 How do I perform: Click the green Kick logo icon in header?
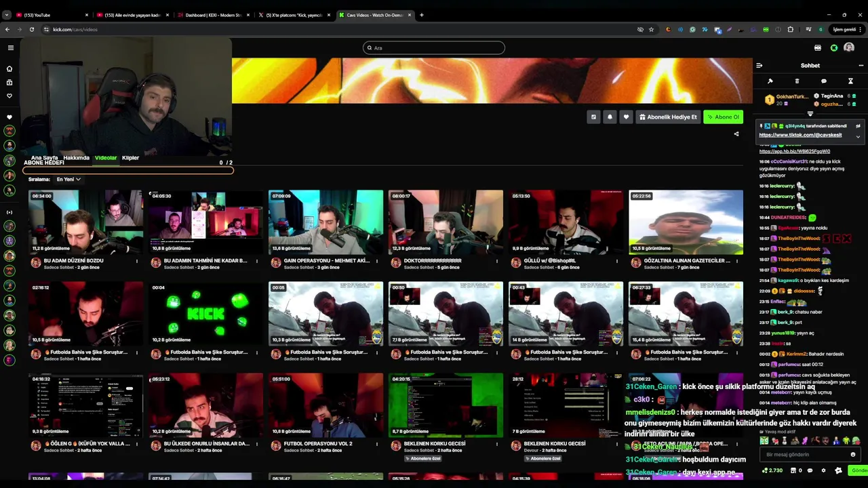834,47
